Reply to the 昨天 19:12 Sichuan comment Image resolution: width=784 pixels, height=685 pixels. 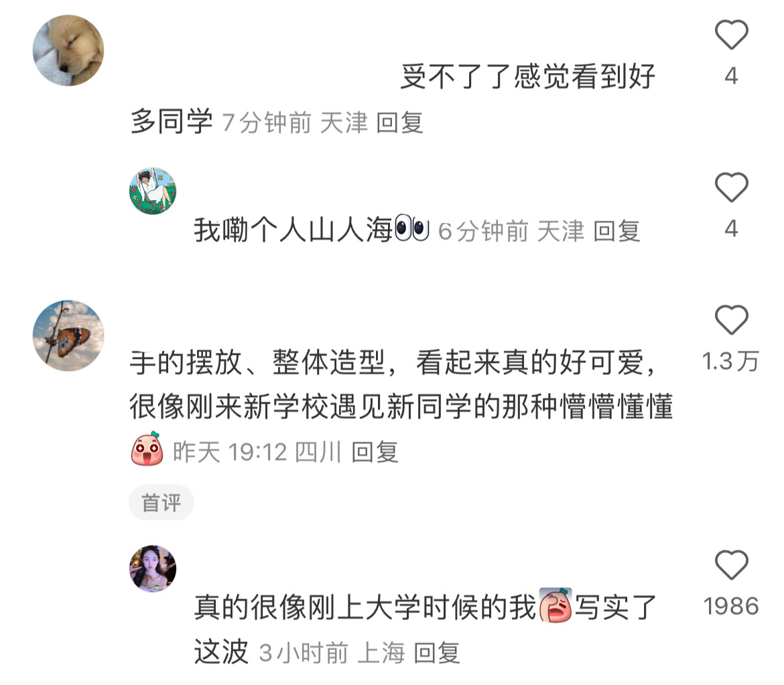pos(375,452)
